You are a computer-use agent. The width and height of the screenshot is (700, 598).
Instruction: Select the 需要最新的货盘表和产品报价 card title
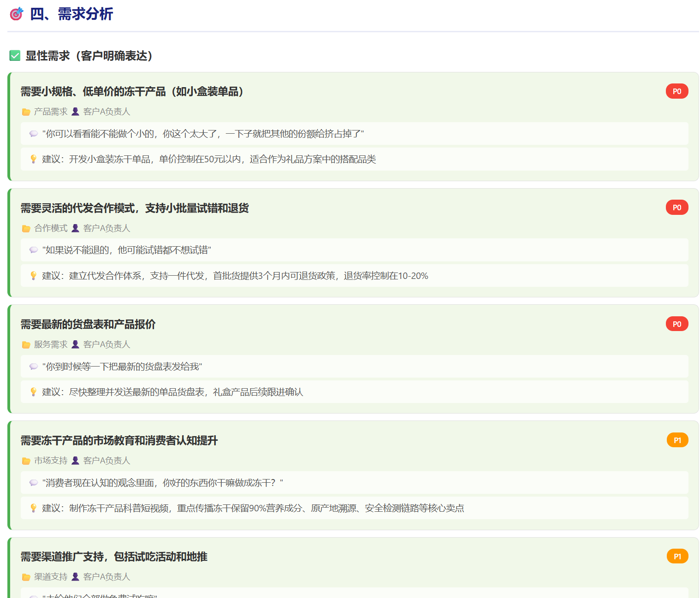88,325
